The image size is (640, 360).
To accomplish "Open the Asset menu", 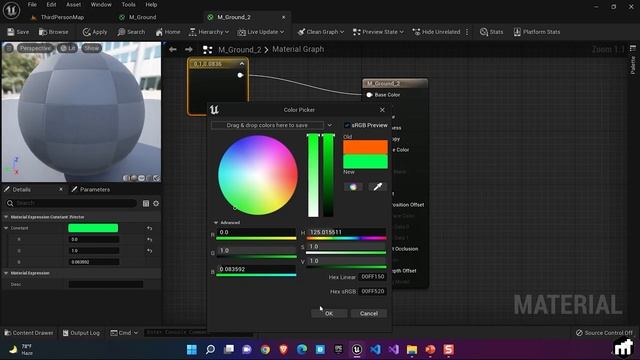I will coord(73,5).
